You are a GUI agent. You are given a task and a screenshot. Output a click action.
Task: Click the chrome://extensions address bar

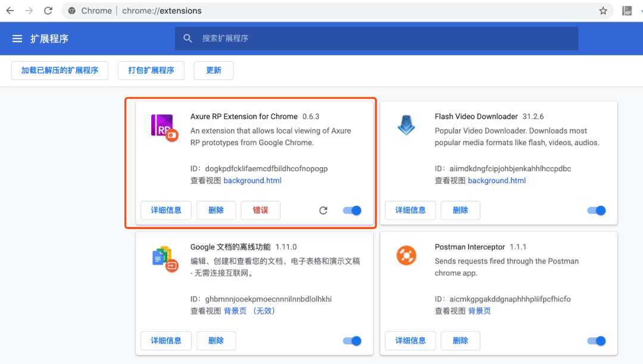[337, 11]
